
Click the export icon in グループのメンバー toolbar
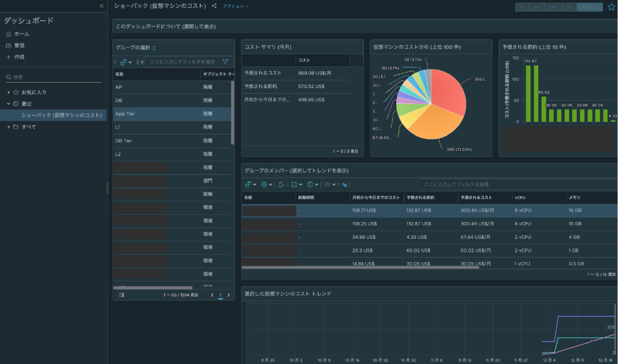point(282,184)
